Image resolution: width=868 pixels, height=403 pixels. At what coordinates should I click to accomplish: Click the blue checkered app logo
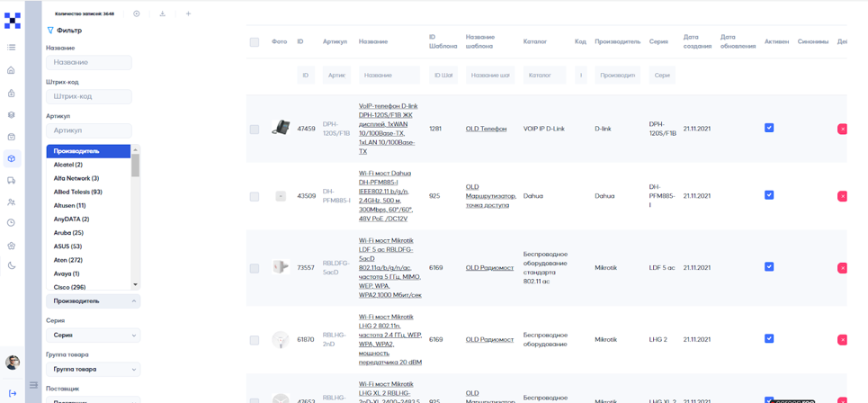12,21
